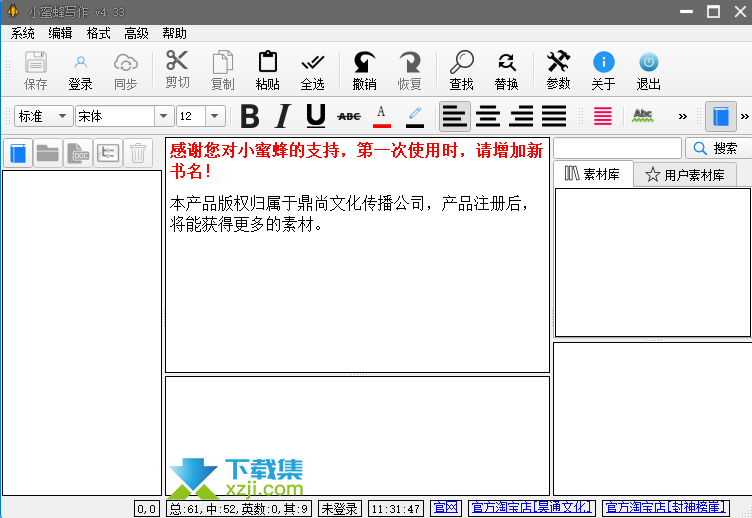Open the 高级 menu
Screen dimensions: 752x518
pos(136,33)
